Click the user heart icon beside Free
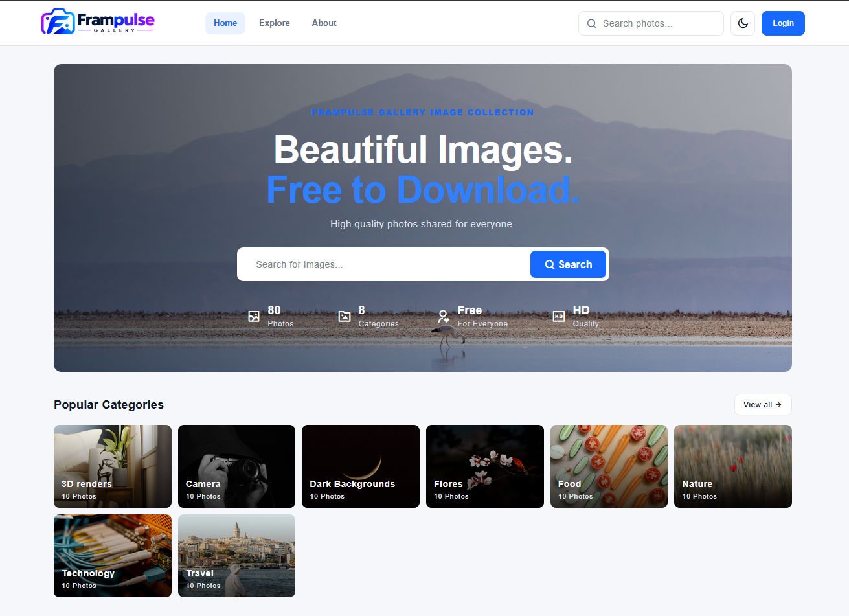The width and height of the screenshot is (849, 616). pyautogui.click(x=444, y=316)
